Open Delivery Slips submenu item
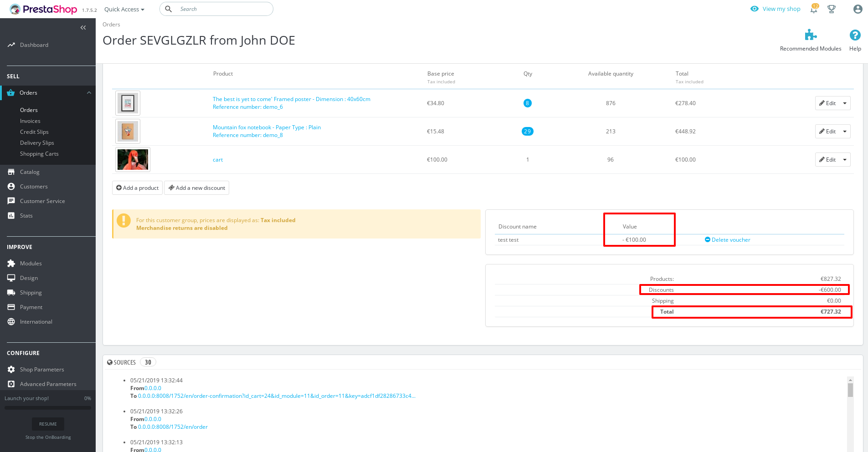 click(x=37, y=143)
